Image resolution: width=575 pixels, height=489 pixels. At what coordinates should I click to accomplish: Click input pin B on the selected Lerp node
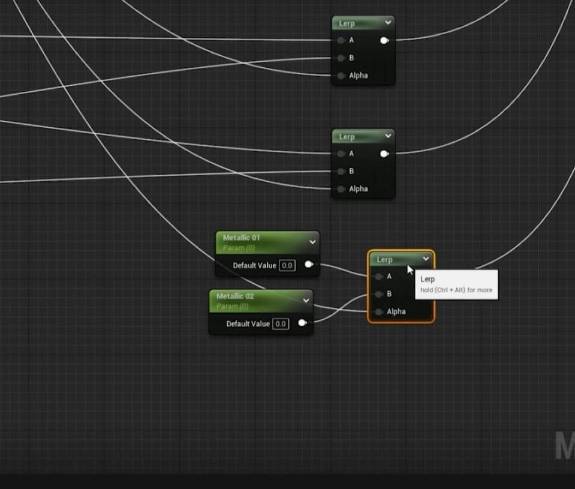[x=379, y=294]
